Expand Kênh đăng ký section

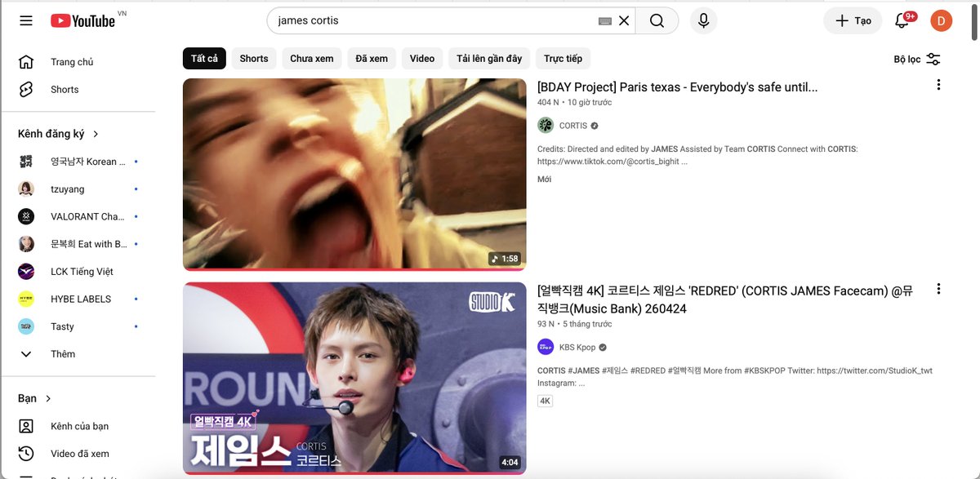59,134
